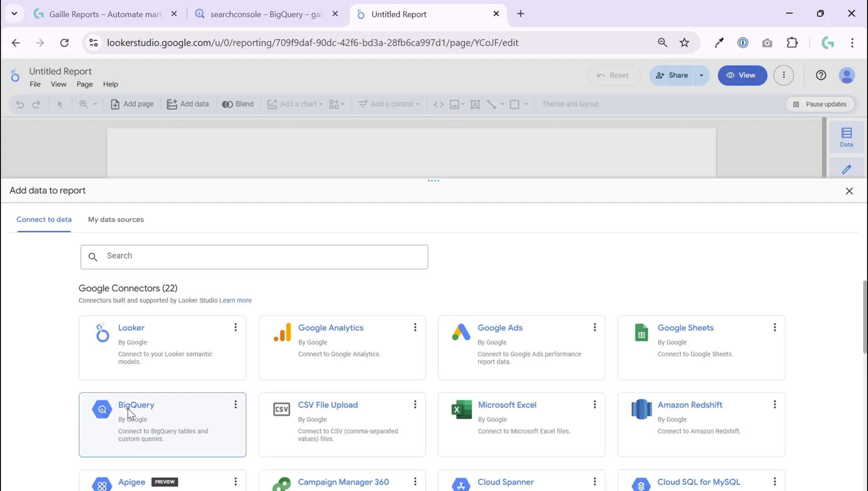
Task: Open the Add a control dropdown
Action: point(389,104)
